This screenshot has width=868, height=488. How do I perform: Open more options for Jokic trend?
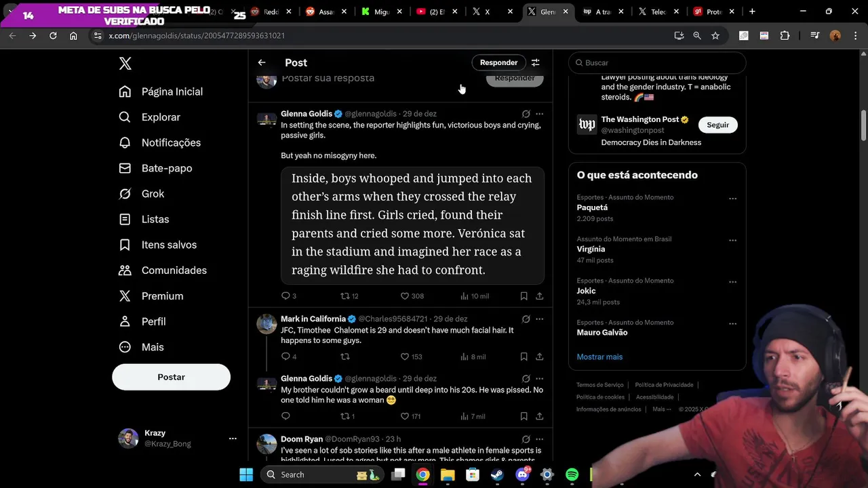coord(732,282)
